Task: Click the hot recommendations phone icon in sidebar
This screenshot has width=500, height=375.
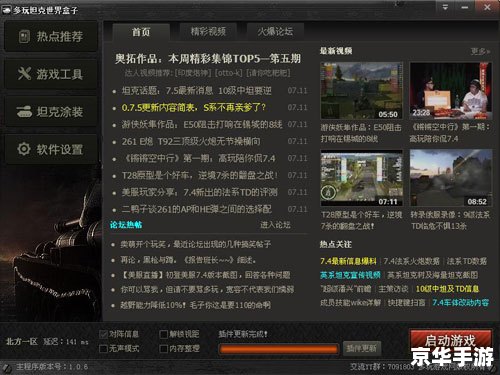Action: (x=24, y=36)
